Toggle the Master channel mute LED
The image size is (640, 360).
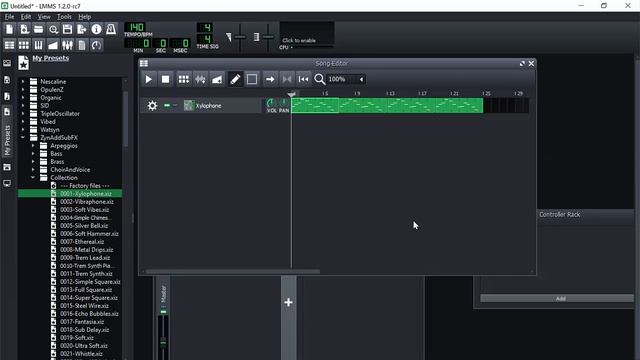[x=163, y=312]
